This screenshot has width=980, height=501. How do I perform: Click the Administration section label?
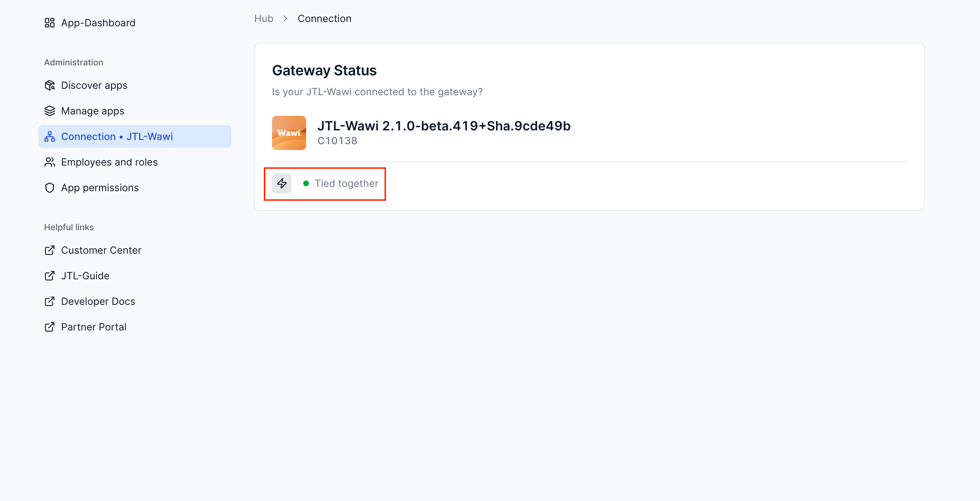pos(73,63)
